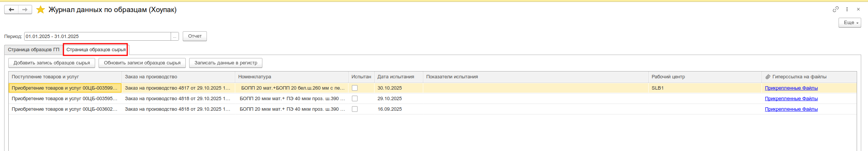The height and width of the screenshot is (151, 868).
Task: Toggle the favorites star icon
Action: pos(40,10)
